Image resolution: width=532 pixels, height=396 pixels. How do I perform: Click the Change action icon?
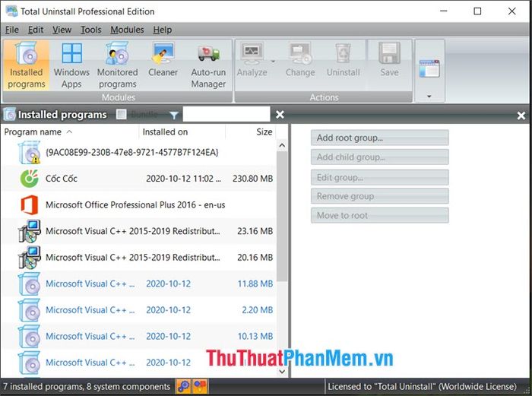tap(300, 54)
